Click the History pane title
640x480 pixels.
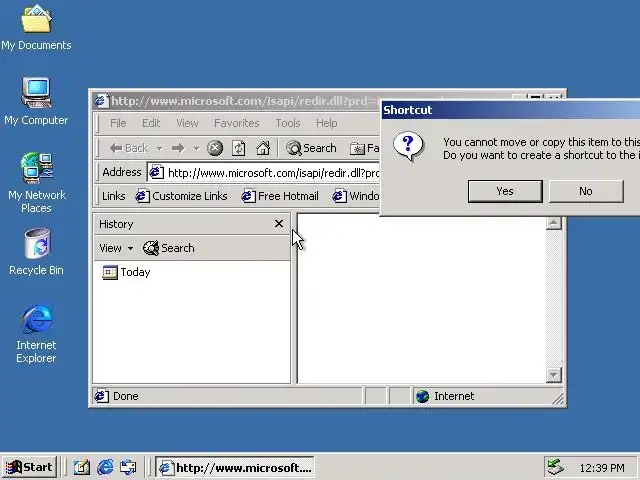116,224
